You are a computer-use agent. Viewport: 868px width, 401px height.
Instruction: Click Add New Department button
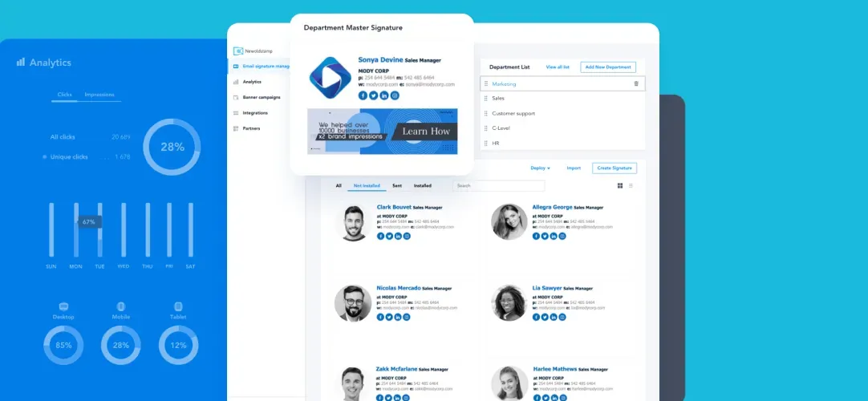pos(608,67)
